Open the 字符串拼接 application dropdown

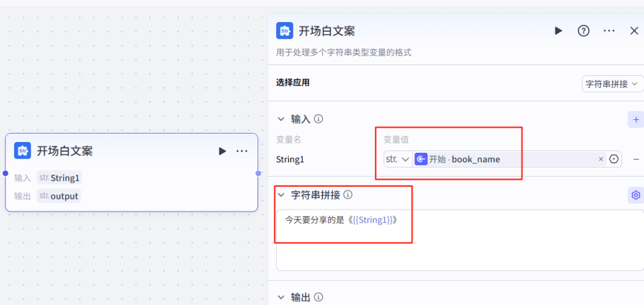(x=612, y=84)
